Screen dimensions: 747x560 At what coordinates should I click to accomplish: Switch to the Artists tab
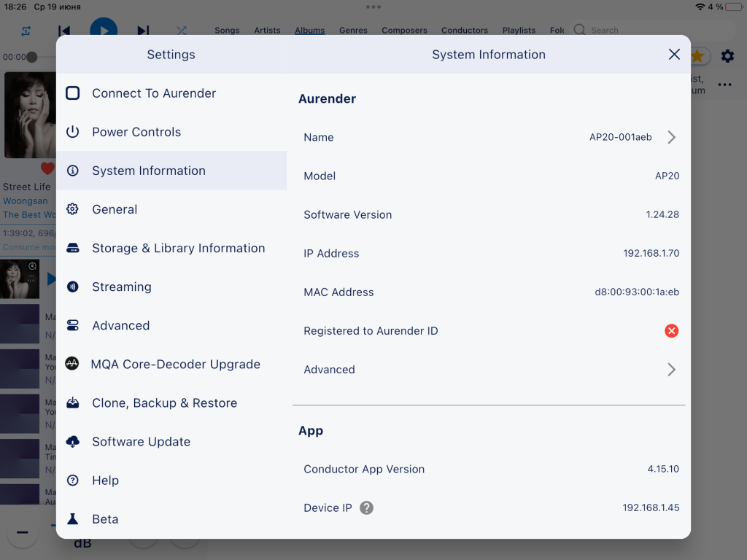(267, 30)
